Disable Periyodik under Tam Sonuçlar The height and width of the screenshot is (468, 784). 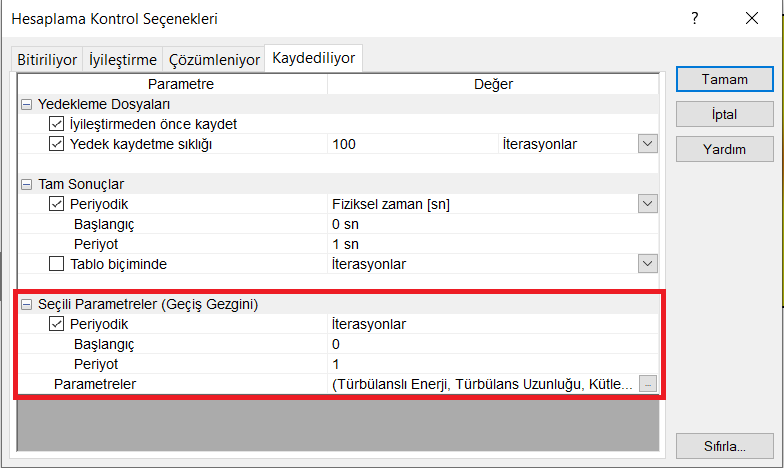coord(57,204)
